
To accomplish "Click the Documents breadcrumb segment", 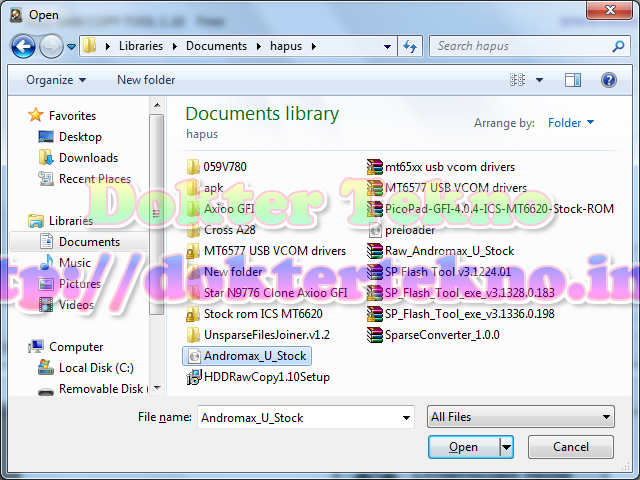I will click(x=216, y=46).
